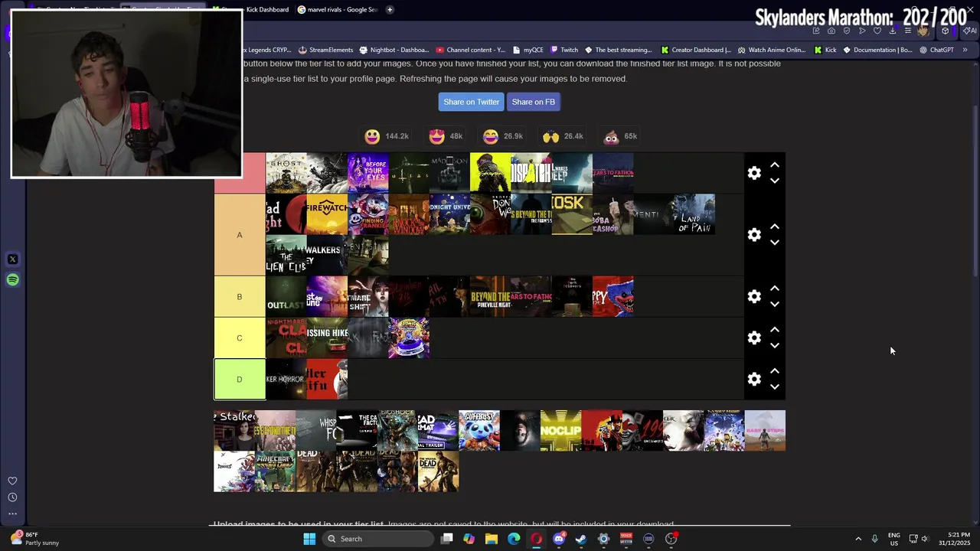Open settings gear for the top tier row
The height and width of the screenshot is (551, 980).
(754, 173)
